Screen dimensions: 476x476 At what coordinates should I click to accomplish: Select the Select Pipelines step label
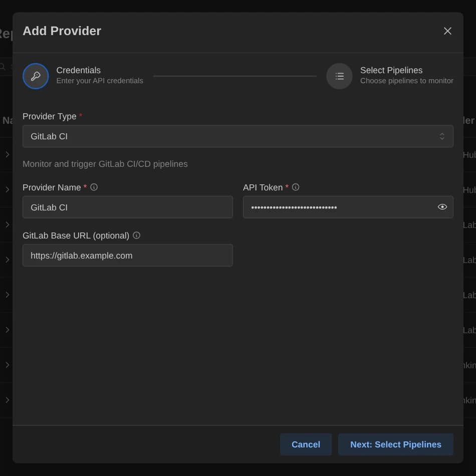point(391,70)
